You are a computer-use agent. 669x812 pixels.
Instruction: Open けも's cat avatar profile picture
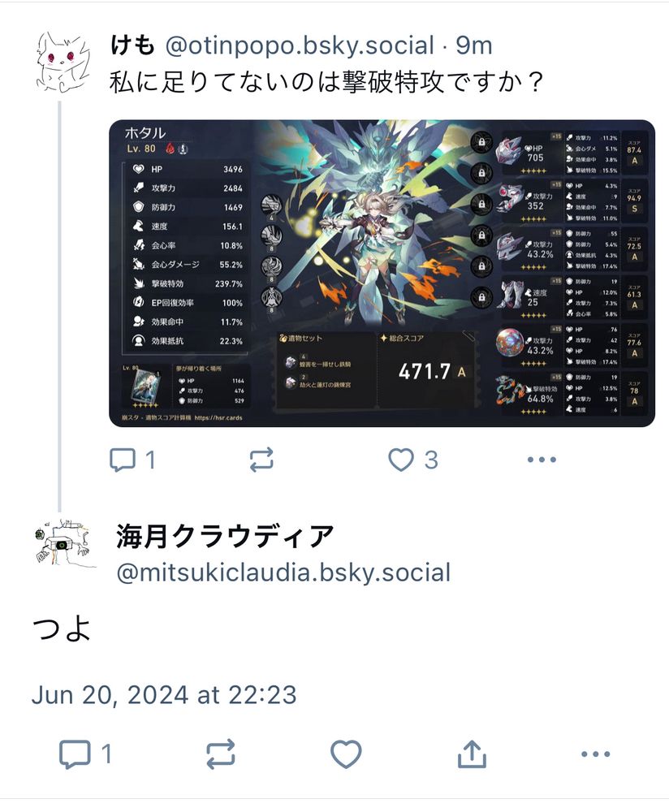tap(63, 63)
